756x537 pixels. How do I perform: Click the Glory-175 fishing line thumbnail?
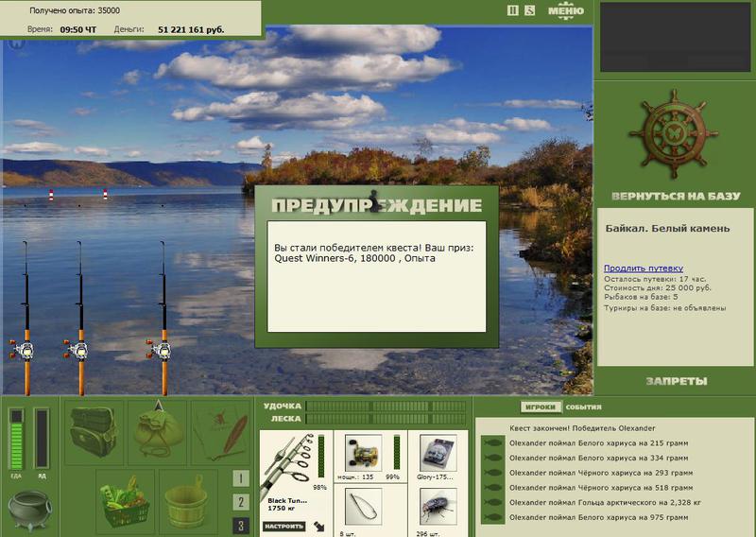coord(438,453)
